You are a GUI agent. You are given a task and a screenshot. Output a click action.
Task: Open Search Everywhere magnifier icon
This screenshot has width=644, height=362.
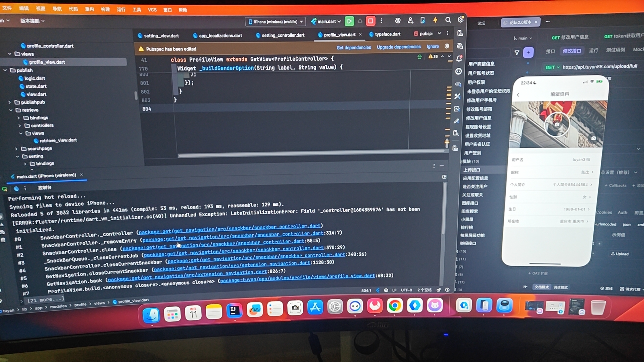(448, 20)
